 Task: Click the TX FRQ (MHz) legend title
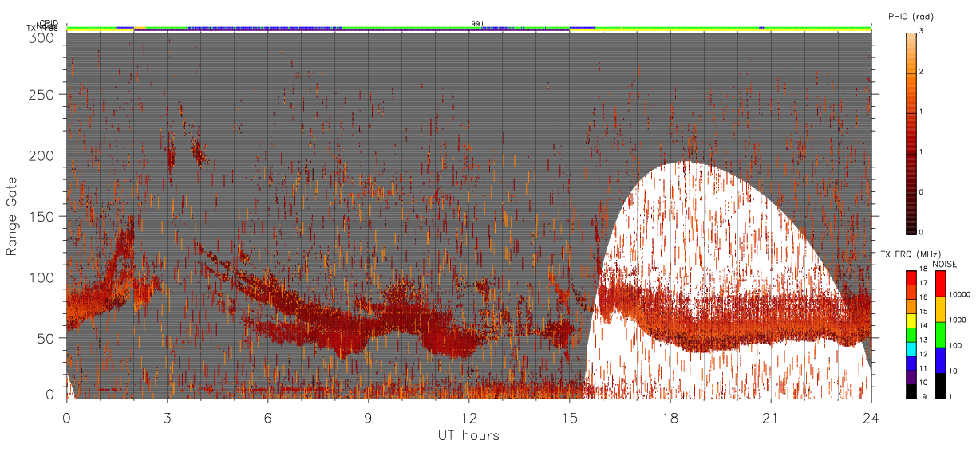(x=911, y=254)
